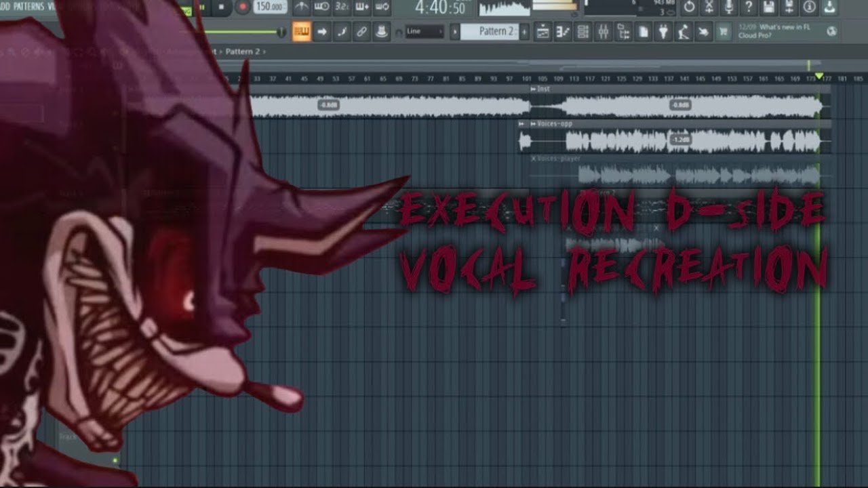
Task: Toggle the link/multilink to controllers icon
Action: click(362, 31)
